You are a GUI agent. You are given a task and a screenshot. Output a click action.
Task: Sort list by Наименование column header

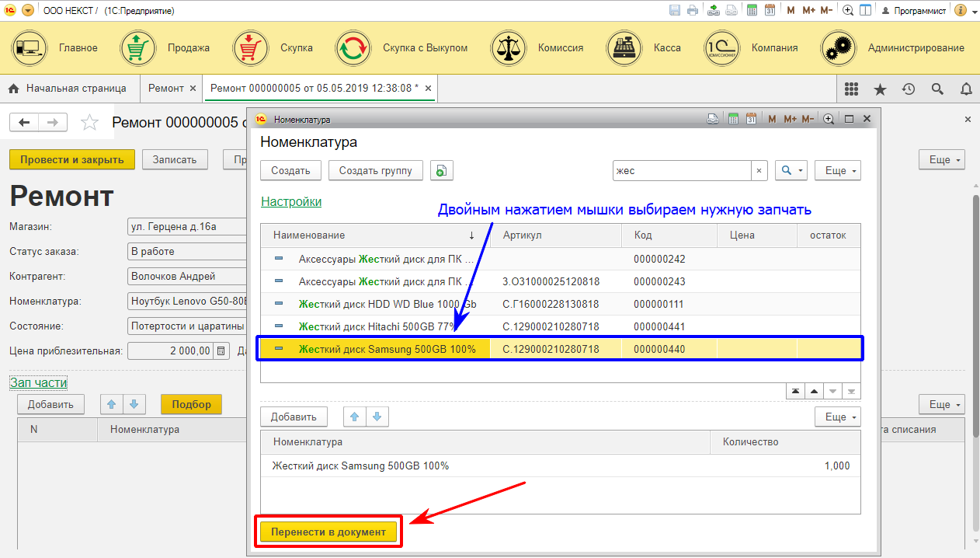(x=376, y=235)
